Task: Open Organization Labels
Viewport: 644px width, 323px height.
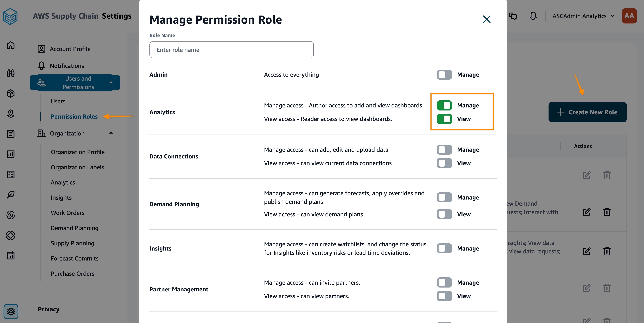Action: point(77,167)
